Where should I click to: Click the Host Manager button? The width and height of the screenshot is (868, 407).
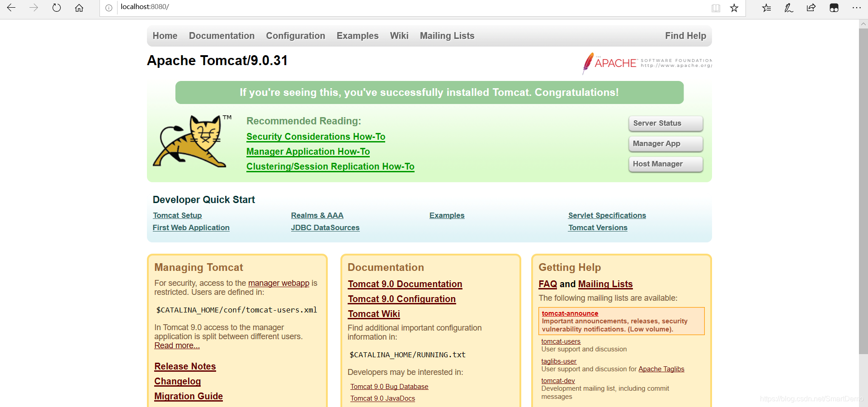[665, 164]
